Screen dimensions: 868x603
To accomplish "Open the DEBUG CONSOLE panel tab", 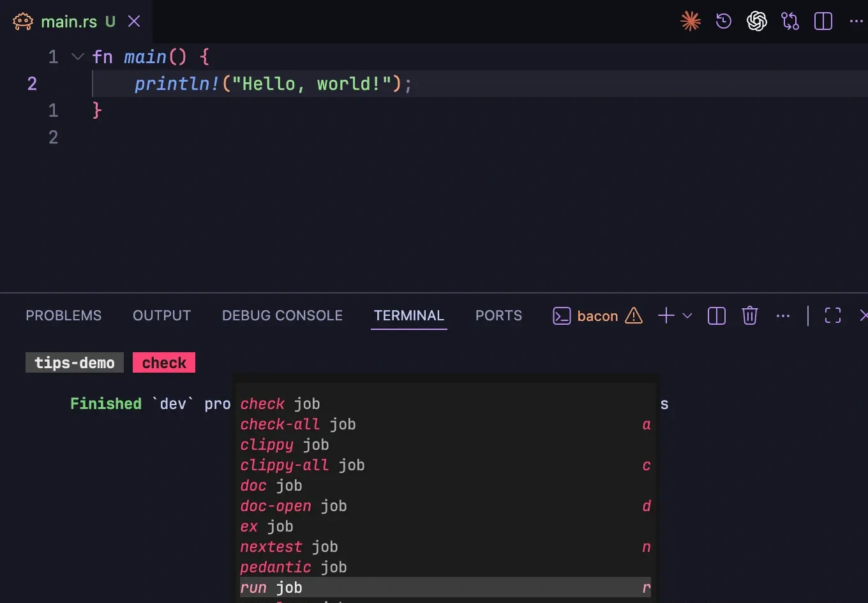I will click(282, 315).
